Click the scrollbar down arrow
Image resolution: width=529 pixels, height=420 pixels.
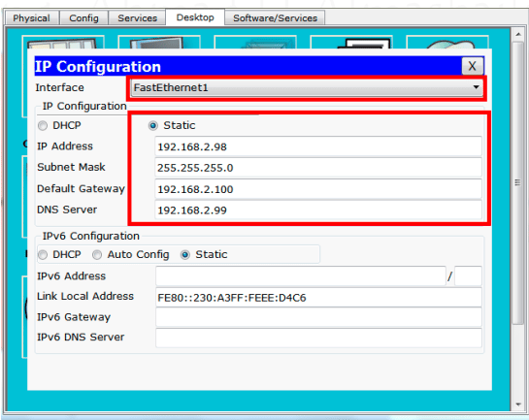[x=517, y=404]
